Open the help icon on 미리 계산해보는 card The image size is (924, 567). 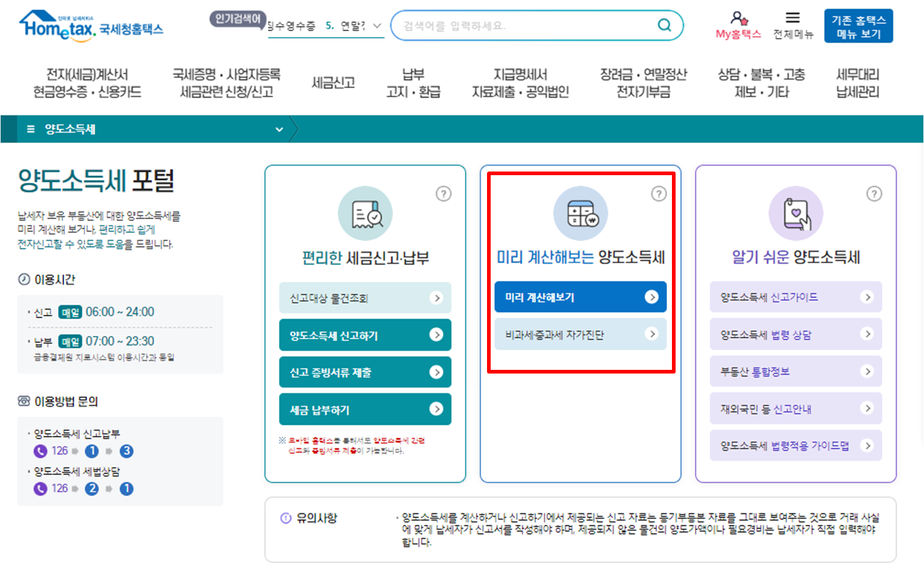659,194
